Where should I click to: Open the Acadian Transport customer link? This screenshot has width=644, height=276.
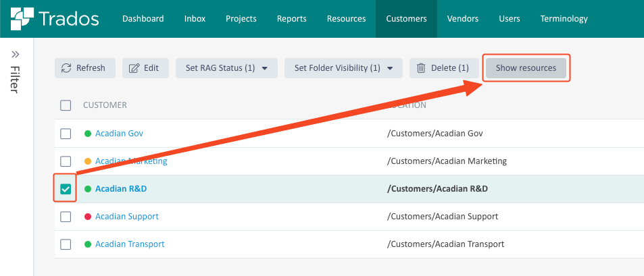(x=130, y=244)
